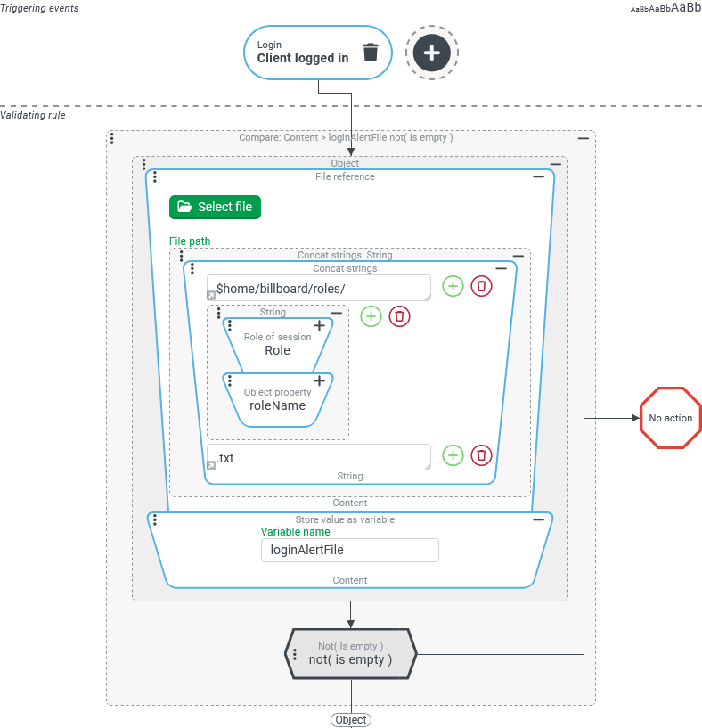Select the Object property roleName block
Viewport: 702px width, 728px height.
coord(278,400)
